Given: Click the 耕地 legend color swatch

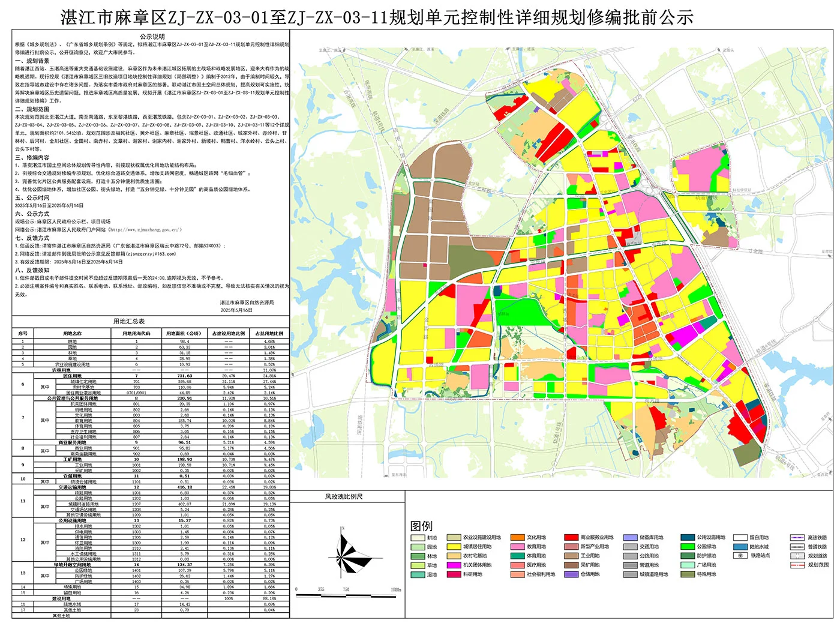Looking at the screenshot, I should [418, 537].
